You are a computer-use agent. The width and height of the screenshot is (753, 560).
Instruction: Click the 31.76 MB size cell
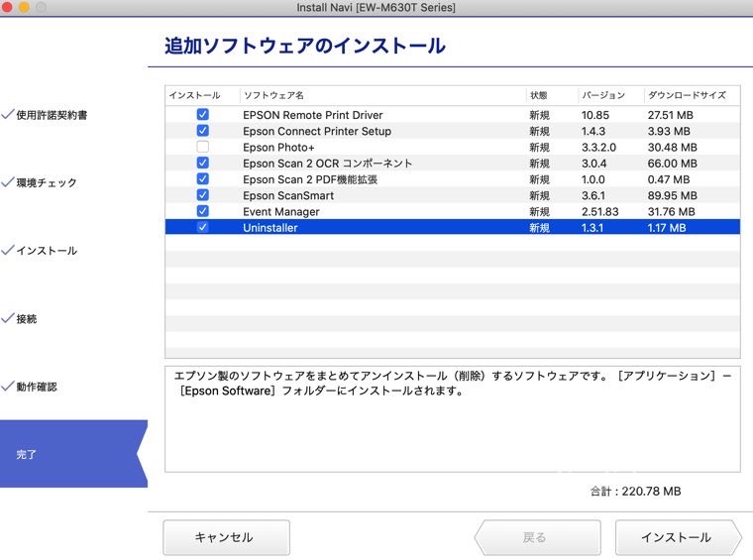[672, 212]
